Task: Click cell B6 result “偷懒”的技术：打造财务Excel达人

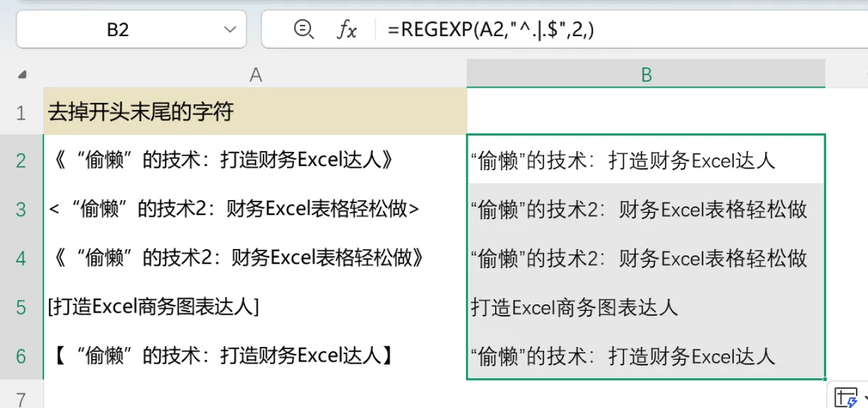Action: click(646, 356)
